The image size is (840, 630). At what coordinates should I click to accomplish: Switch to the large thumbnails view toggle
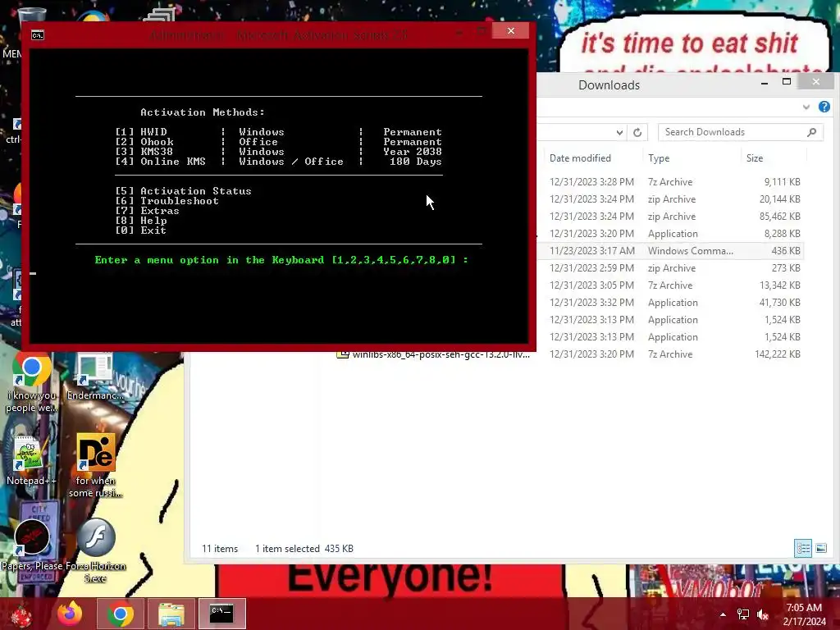[x=820, y=548]
